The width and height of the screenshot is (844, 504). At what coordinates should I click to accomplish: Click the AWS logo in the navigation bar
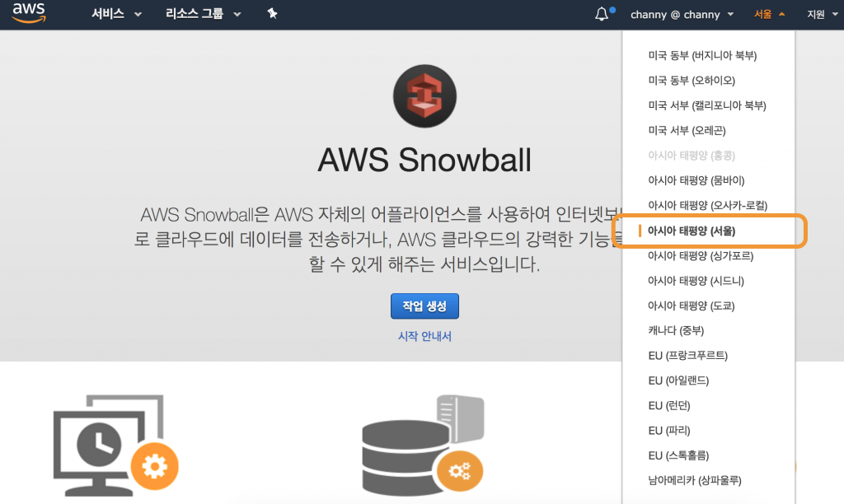pos(29,13)
